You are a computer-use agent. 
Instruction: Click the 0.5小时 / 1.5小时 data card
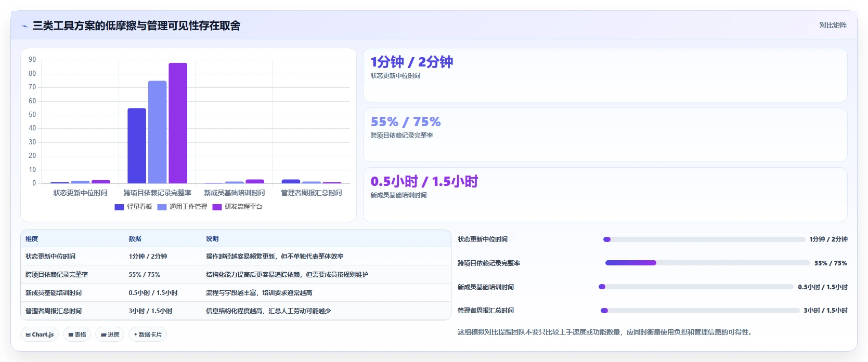coord(605,195)
